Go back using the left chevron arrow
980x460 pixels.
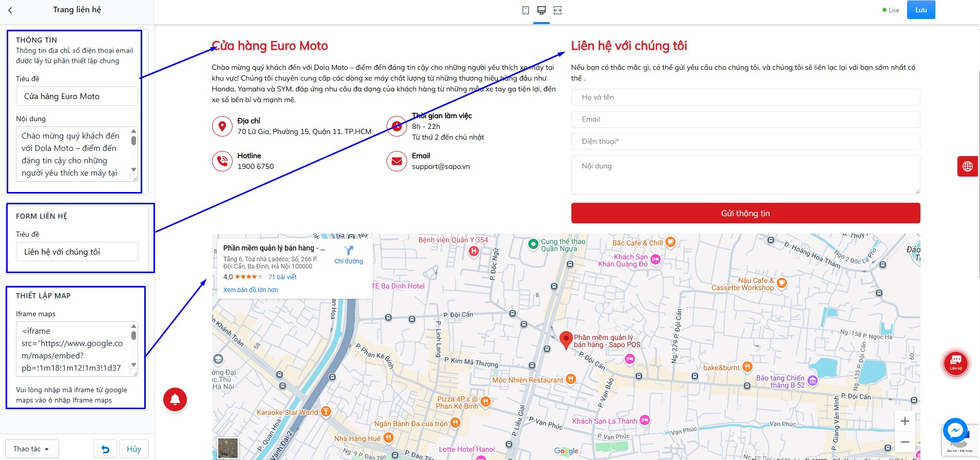tap(10, 10)
